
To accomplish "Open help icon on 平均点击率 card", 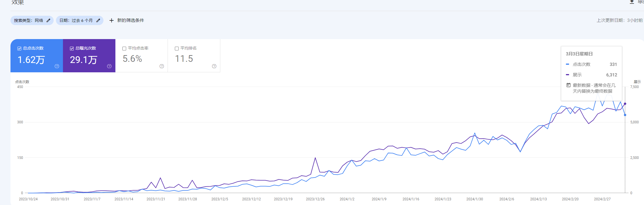I will point(162,66).
